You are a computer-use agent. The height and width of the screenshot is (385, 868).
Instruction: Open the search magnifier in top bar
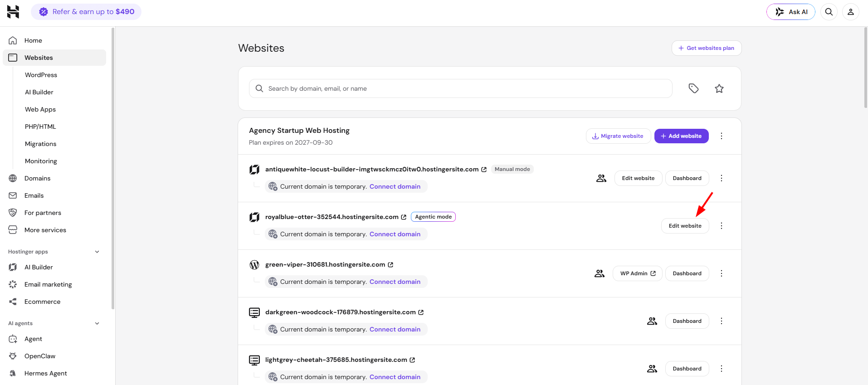coord(829,12)
